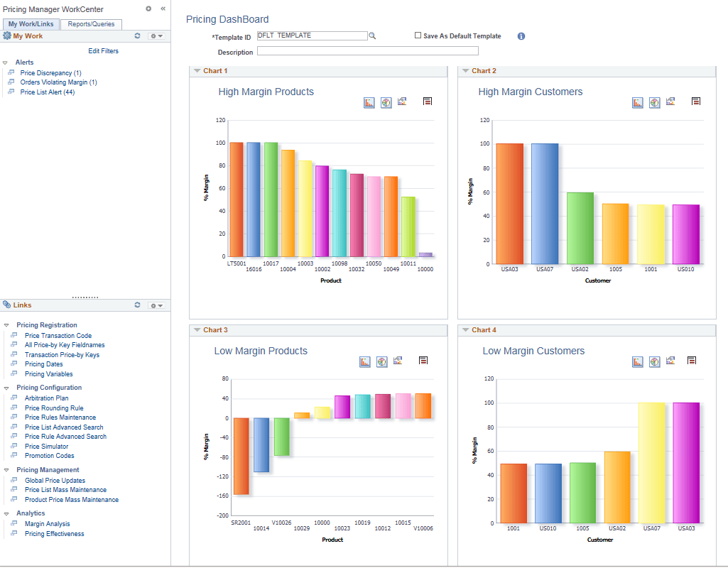Open chart options for High Margin Products
This screenshot has width=728, height=568.
[x=402, y=101]
